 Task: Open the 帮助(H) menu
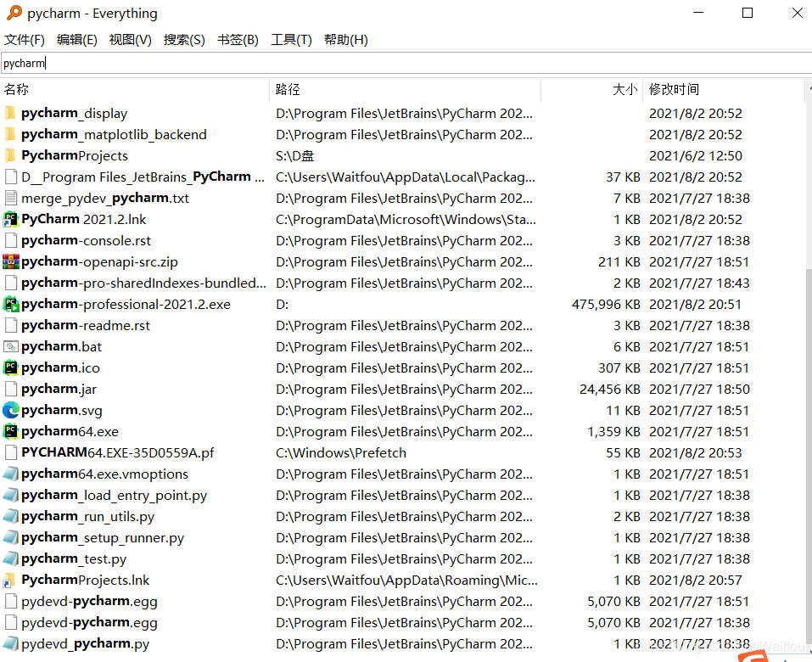(x=345, y=39)
